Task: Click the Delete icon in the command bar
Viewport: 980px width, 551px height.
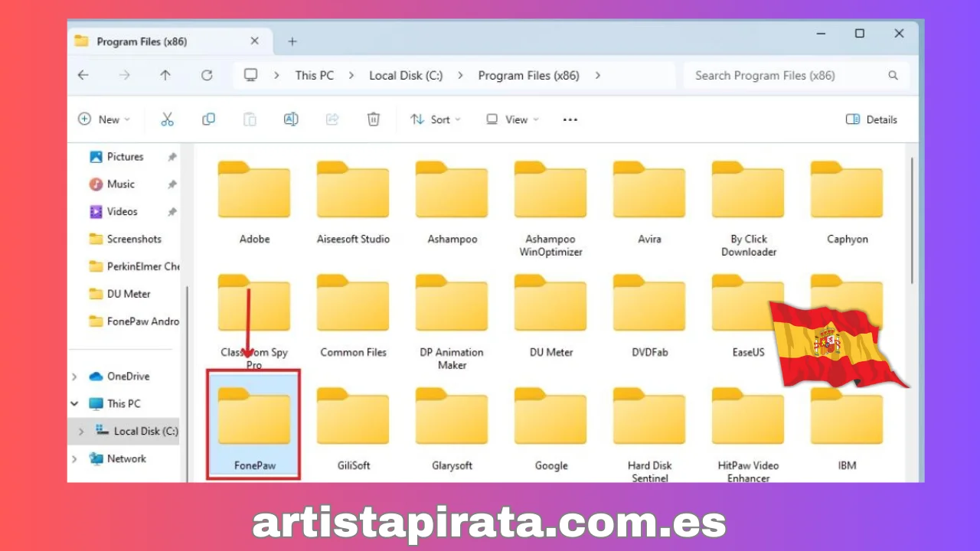Action: pos(374,119)
